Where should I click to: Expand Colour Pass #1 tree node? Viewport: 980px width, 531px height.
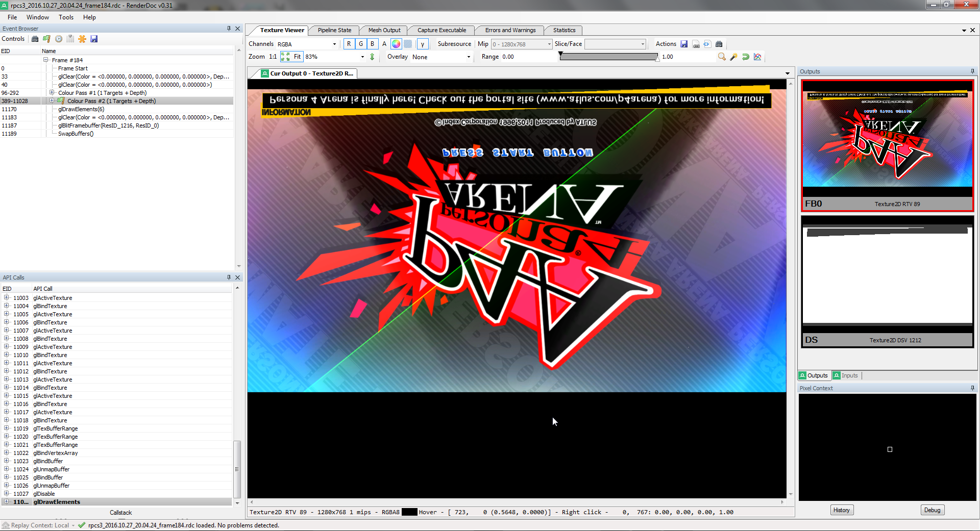52,93
